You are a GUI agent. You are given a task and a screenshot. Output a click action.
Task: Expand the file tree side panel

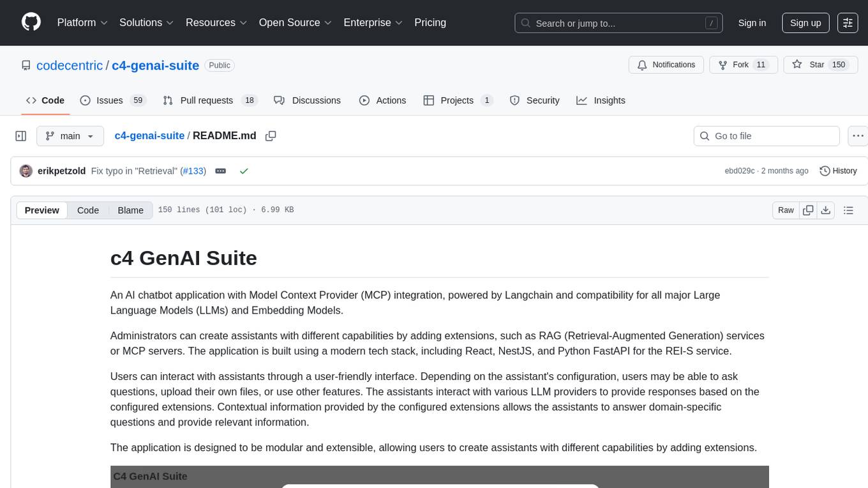tap(21, 136)
